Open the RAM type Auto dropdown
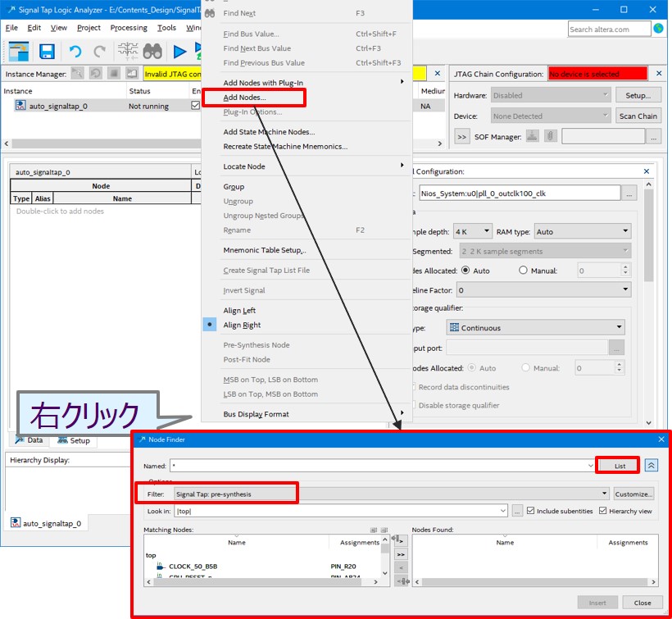This screenshot has height=619, width=672. 582,231
